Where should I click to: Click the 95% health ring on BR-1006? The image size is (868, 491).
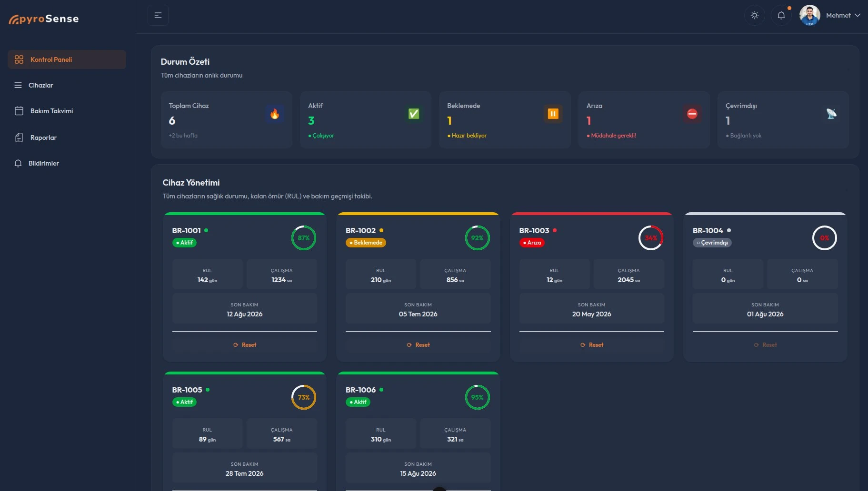coord(477,397)
